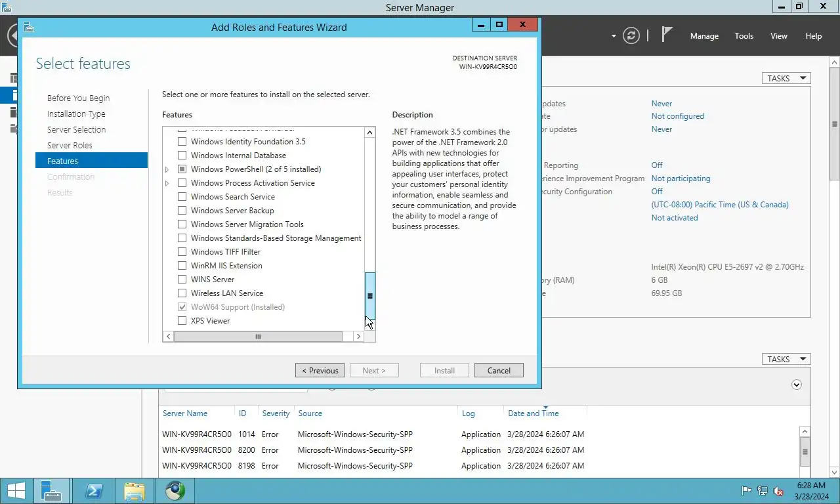Check Windows Identity Foundation 3.5

[182, 142]
